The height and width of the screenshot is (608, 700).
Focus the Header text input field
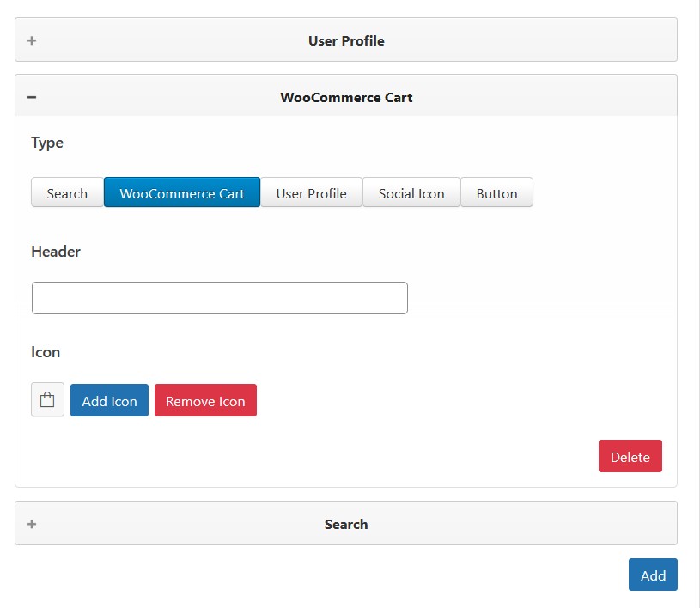(x=219, y=298)
